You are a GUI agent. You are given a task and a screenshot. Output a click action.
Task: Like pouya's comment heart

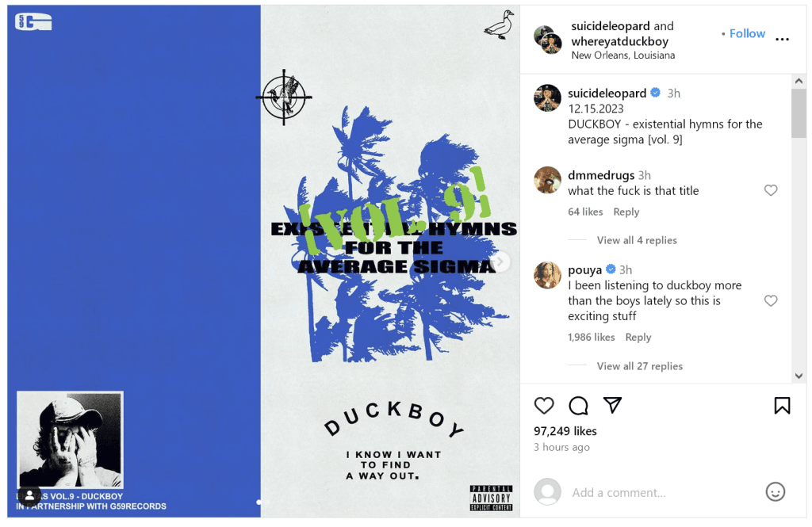click(x=771, y=301)
